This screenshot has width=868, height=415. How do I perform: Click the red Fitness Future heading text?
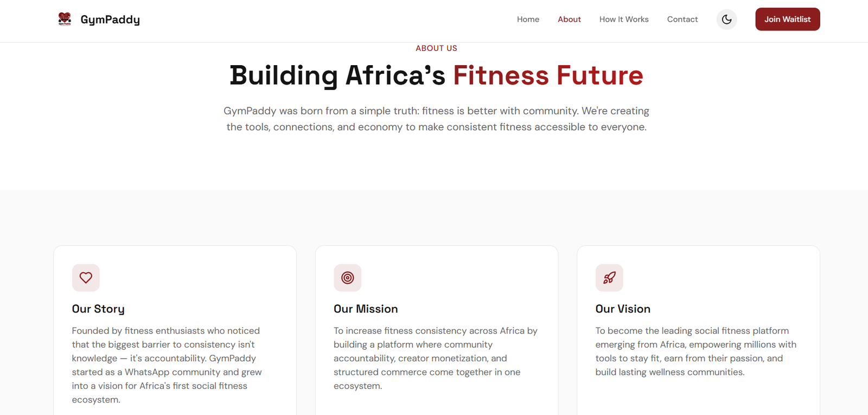click(x=548, y=75)
